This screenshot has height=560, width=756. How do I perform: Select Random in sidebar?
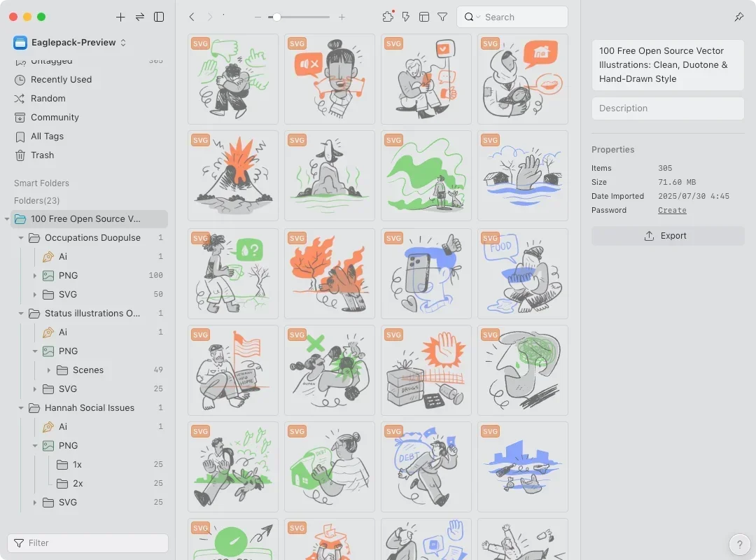[48, 99]
